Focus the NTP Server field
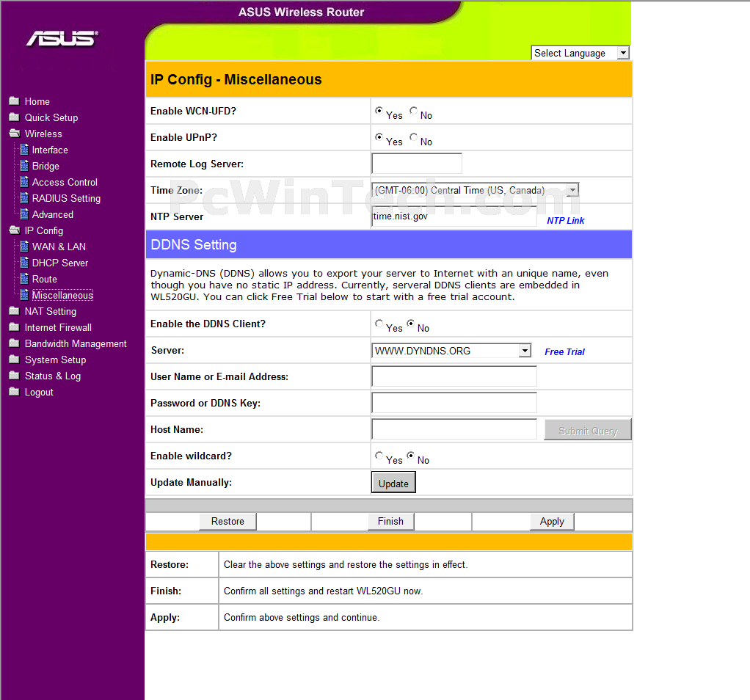Viewport: 750px width, 700px height. click(454, 216)
